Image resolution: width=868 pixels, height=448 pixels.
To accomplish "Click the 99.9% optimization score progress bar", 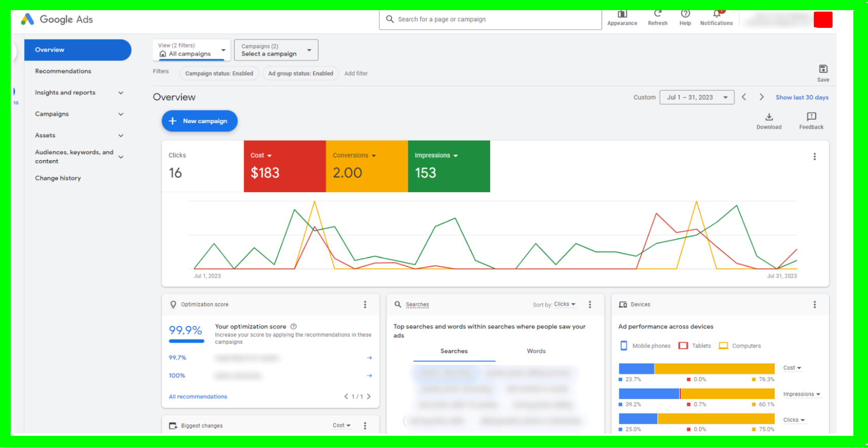I will [186, 342].
